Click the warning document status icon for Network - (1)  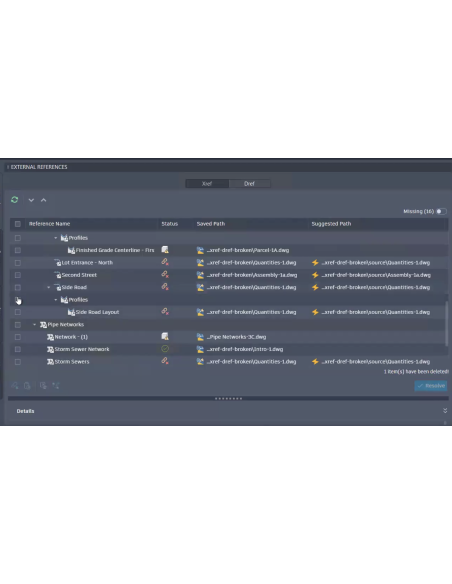(x=165, y=336)
